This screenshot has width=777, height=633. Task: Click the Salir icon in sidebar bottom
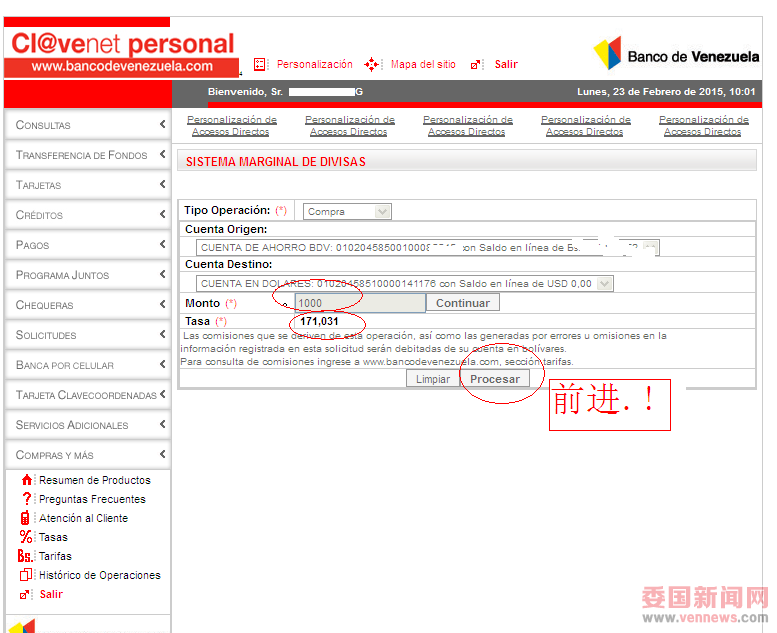pos(23,594)
